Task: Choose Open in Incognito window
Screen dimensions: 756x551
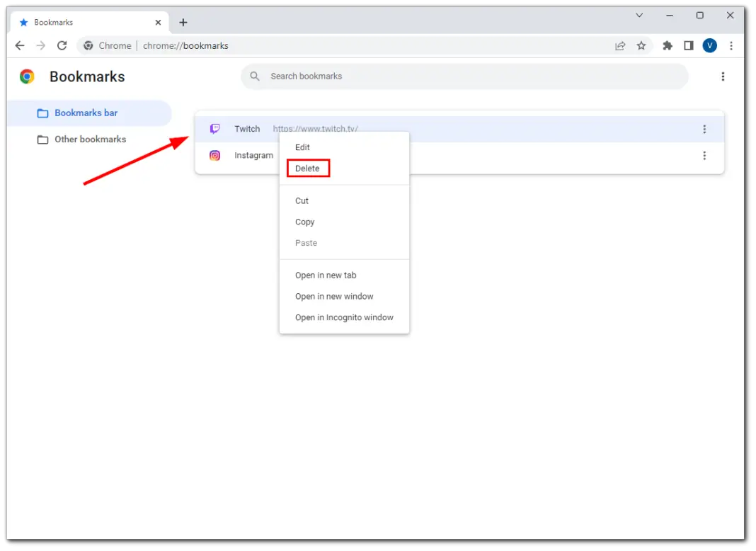Action: pos(344,317)
